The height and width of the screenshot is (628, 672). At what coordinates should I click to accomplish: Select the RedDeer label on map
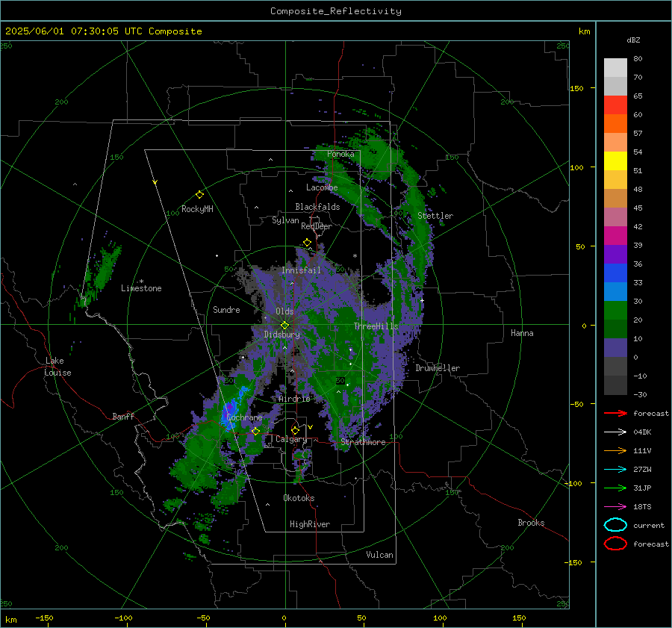[x=317, y=226]
